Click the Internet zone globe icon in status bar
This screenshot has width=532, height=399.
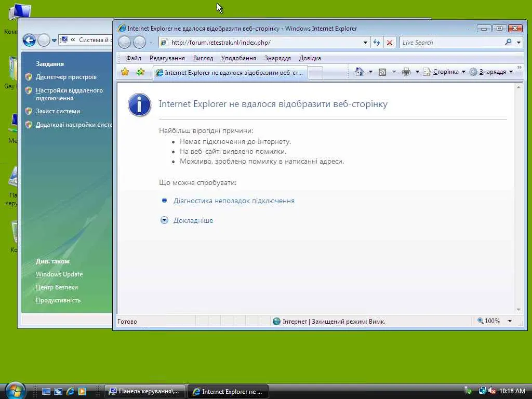276,321
